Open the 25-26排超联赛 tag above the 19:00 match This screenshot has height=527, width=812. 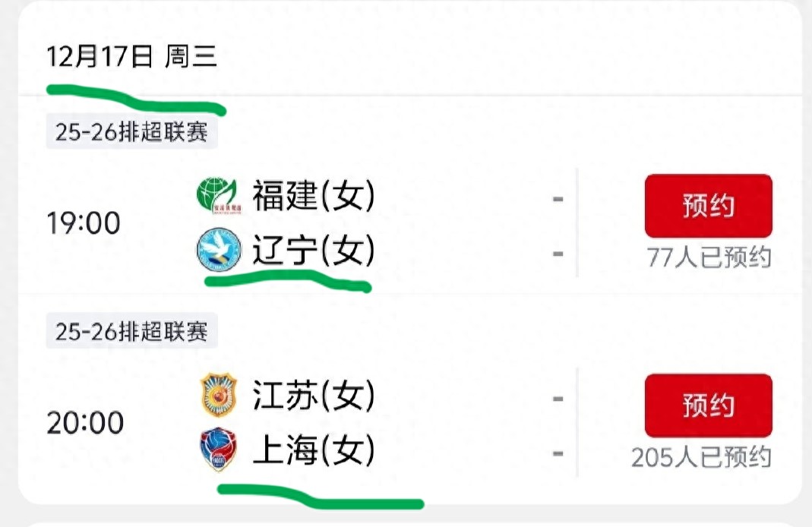131,132
